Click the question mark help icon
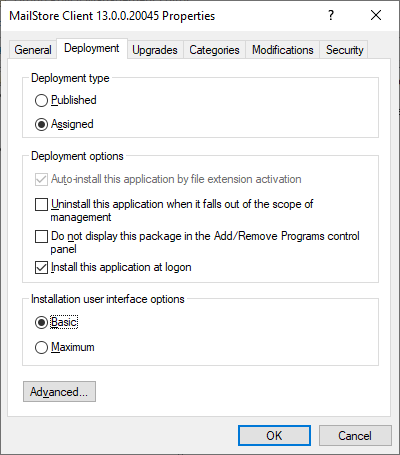This screenshot has width=400, height=455. [x=331, y=15]
